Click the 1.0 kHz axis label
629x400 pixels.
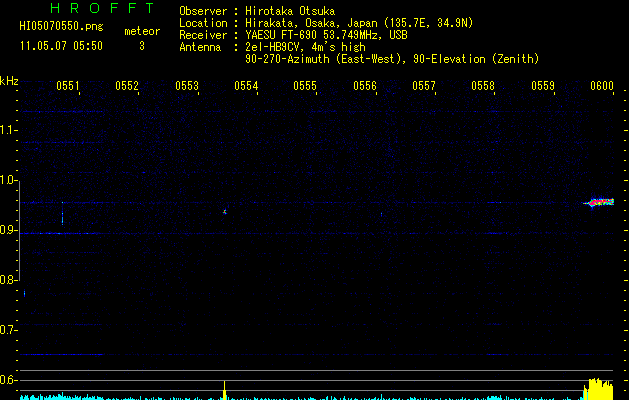pyautogui.click(x=8, y=180)
